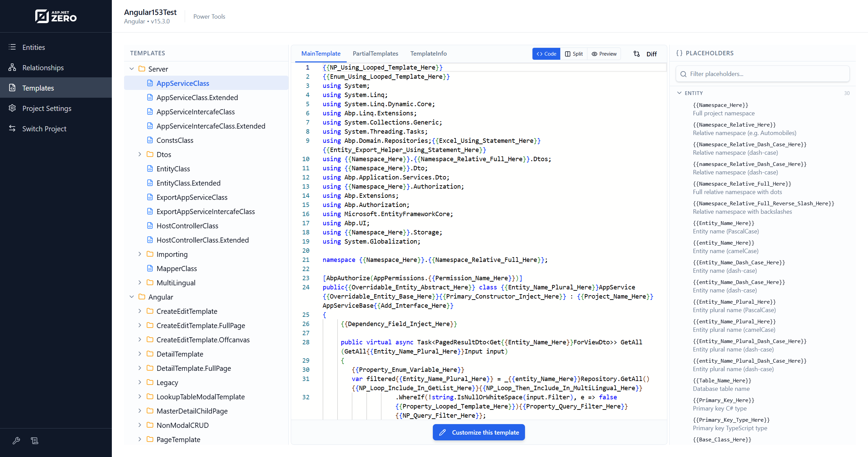This screenshot has width=868, height=457.
Task: Open the PartialTemplates tab
Action: pyautogui.click(x=375, y=54)
